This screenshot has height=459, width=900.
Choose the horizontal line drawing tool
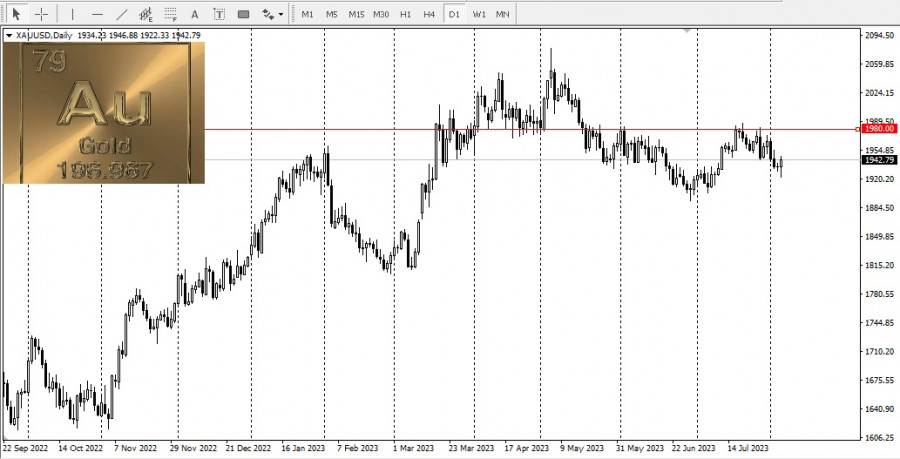[97, 14]
